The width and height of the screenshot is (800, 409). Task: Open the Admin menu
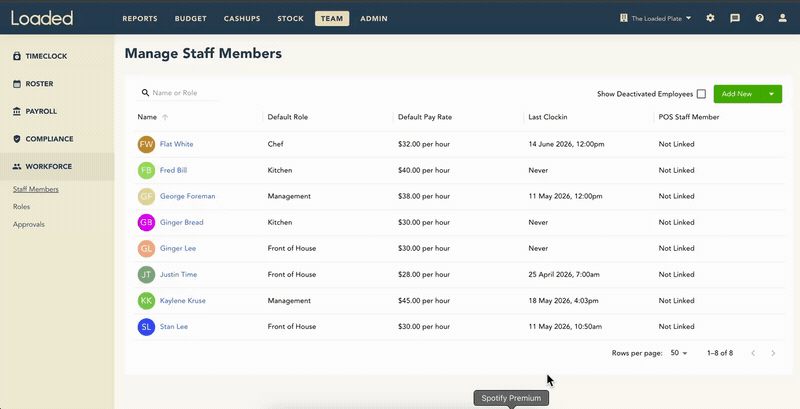374,18
